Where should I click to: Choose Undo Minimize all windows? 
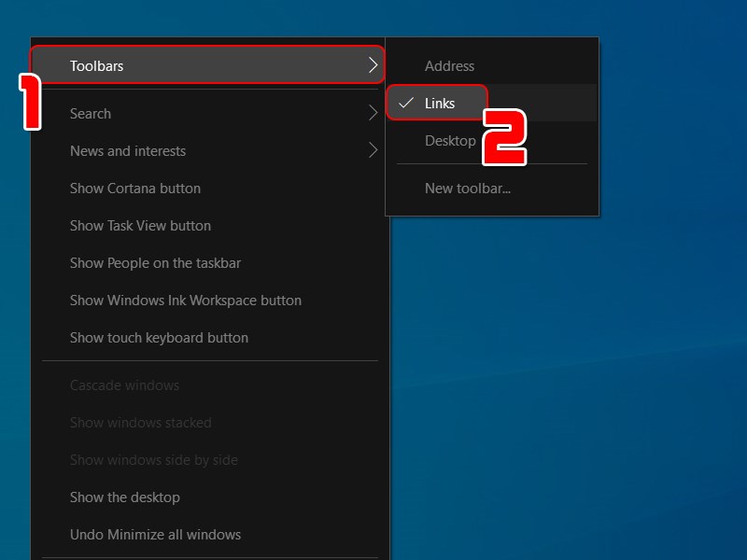pos(155,535)
